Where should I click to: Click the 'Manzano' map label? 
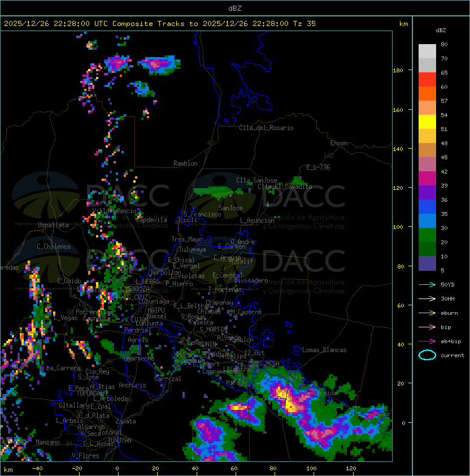[47, 442]
